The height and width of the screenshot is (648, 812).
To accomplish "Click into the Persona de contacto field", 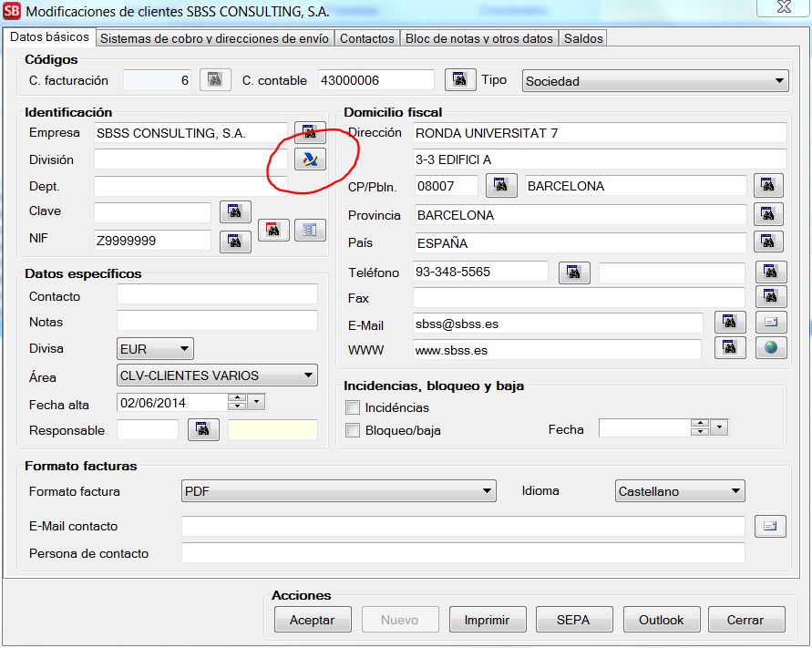I will (x=463, y=553).
